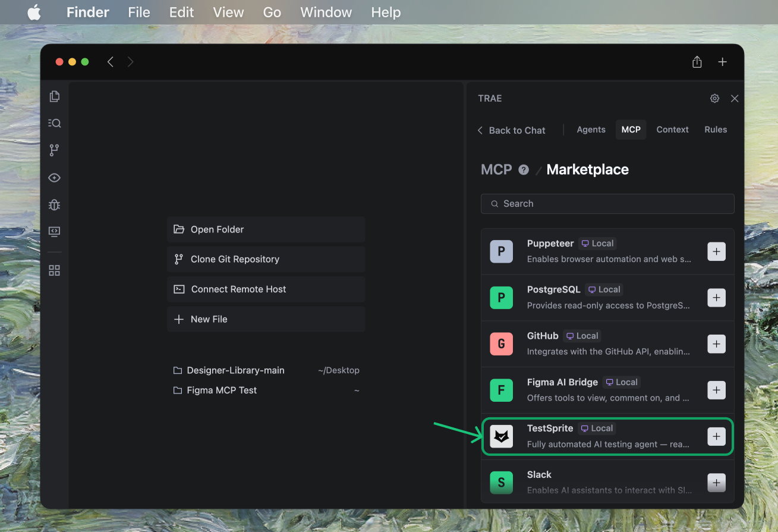Go Back to Chat
The image size is (778, 532).
(x=512, y=130)
